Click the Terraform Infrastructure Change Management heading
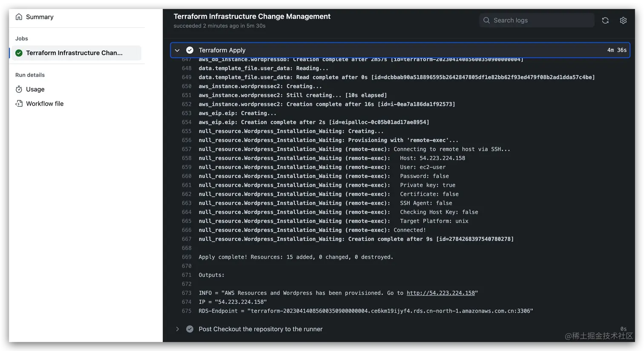Viewport: 644px width, 351px height. 252,16
